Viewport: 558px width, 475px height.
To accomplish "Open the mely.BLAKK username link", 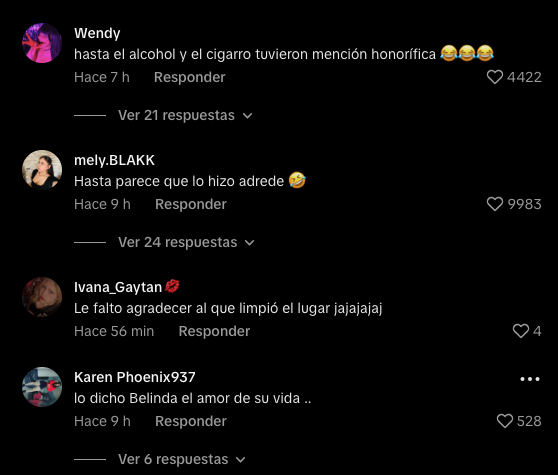I will [114, 160].
